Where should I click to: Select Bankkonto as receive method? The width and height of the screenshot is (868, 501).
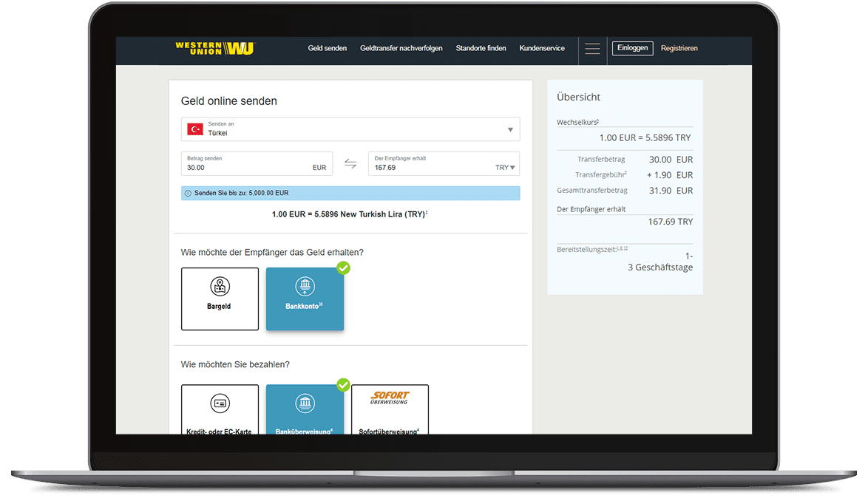(x=305, y=299)
